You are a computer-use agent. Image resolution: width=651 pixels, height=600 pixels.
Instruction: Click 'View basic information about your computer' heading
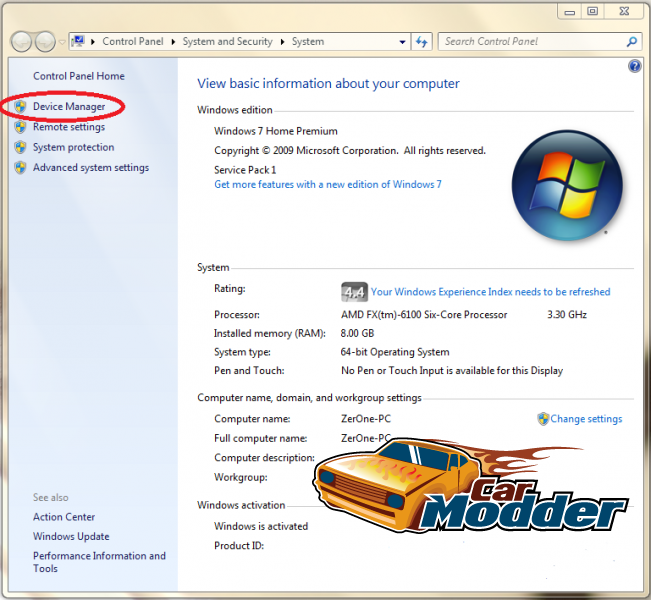328,83
